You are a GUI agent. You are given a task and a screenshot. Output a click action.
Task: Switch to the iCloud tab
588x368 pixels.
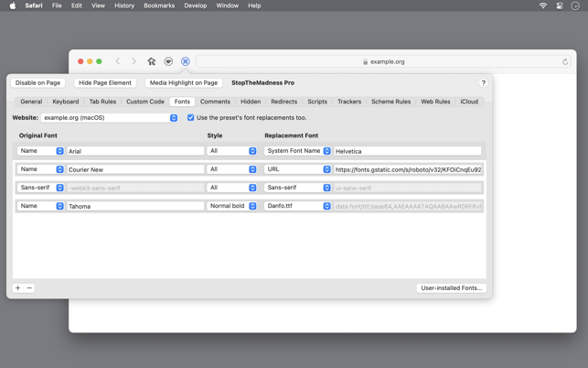click(469, 102)
